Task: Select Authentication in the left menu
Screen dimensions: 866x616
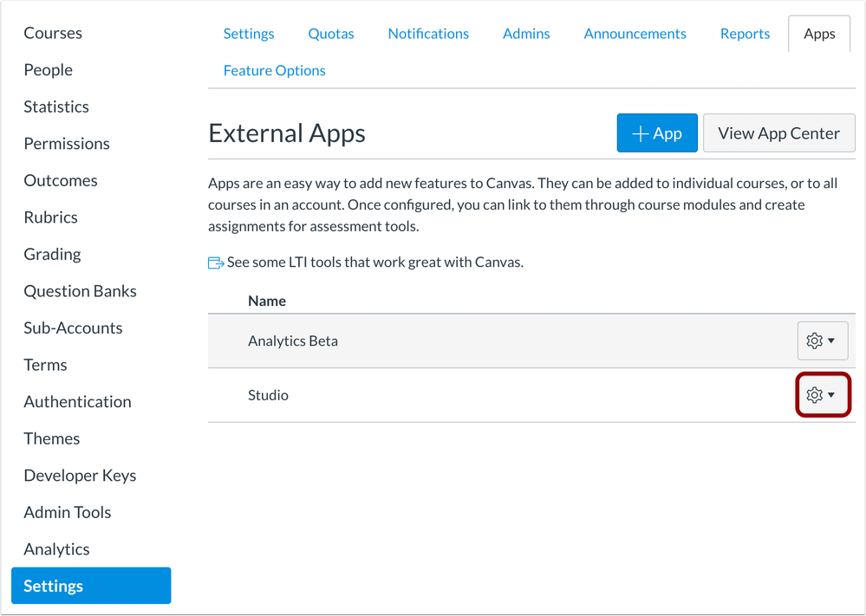Action: pyautogui.click(x=77, y=401)
